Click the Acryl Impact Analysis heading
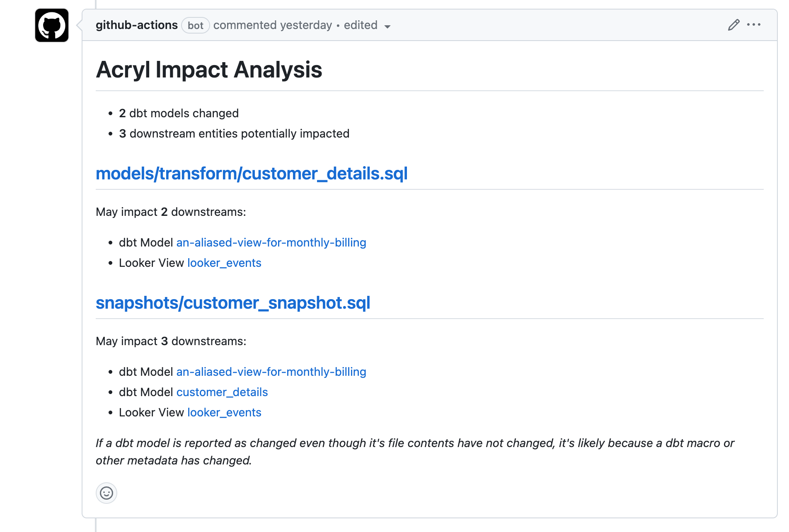Viewport: 789px width, 532px height. coord(209,69)
